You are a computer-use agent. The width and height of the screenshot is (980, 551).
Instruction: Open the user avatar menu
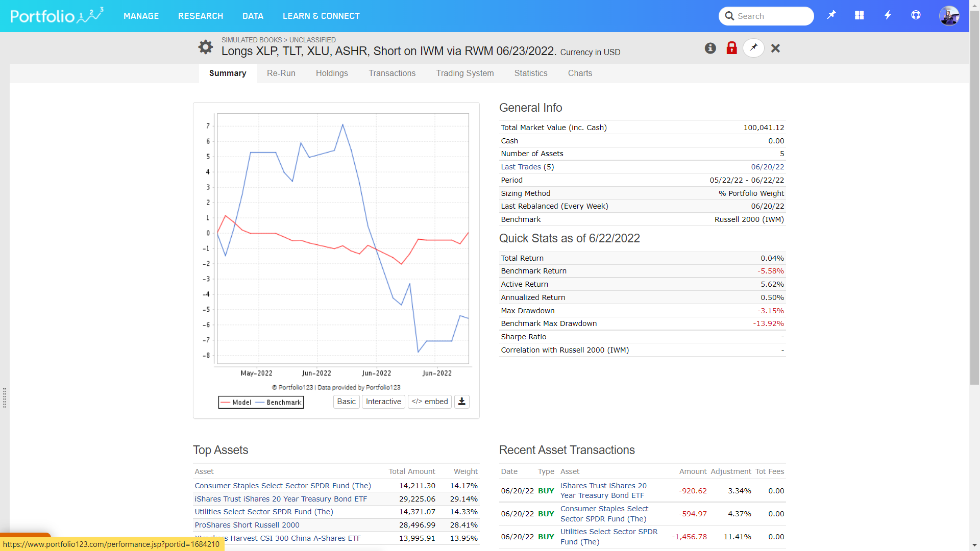pyautogui.click(x=949, y=16)
